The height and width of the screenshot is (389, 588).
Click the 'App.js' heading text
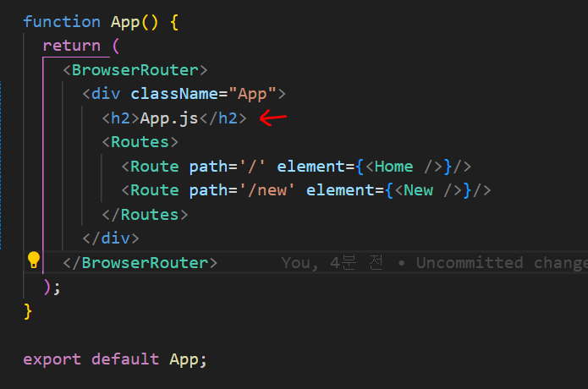point(168,118)
